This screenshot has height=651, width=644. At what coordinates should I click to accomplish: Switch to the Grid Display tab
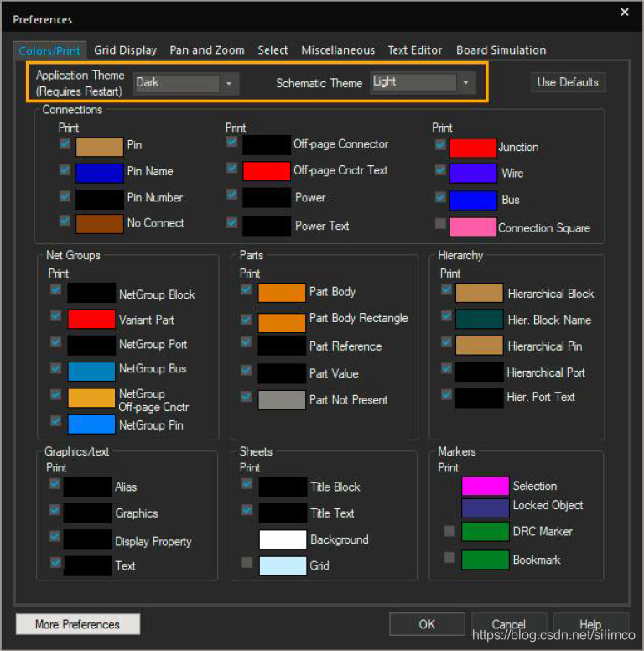click(x=125, y=50)
